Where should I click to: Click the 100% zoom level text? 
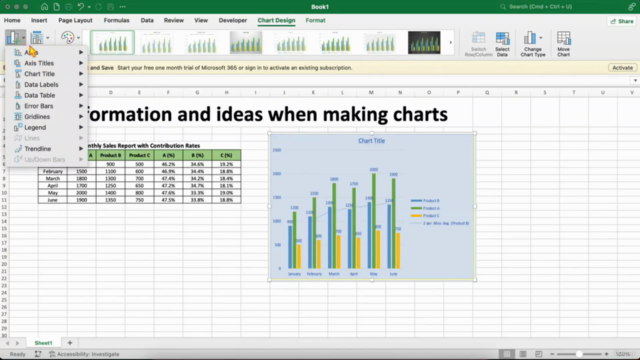(623, 354)
